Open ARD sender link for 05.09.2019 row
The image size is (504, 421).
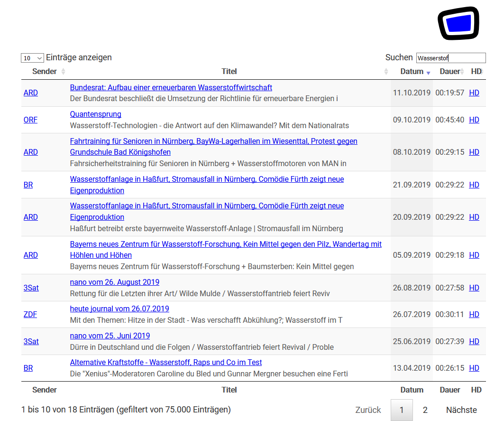tap(30, 255)
